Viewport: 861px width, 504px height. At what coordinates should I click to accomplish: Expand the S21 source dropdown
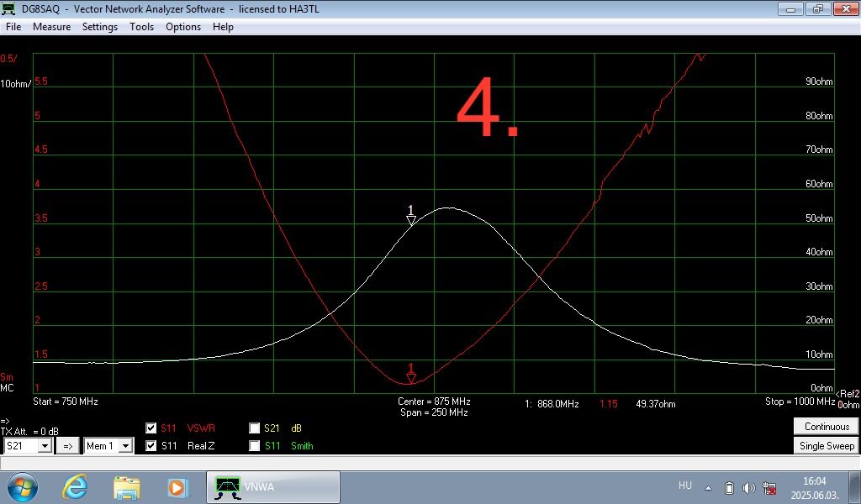(45, 446)
